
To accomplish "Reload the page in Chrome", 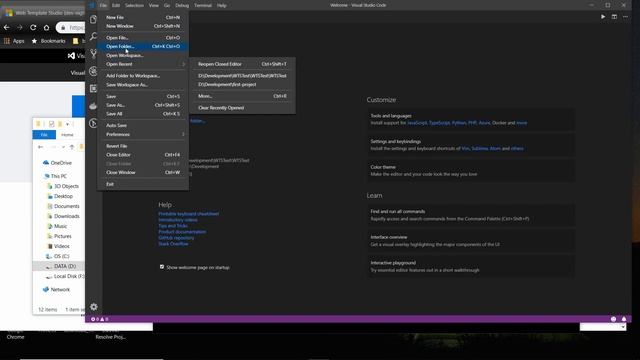I will point(33,27).
